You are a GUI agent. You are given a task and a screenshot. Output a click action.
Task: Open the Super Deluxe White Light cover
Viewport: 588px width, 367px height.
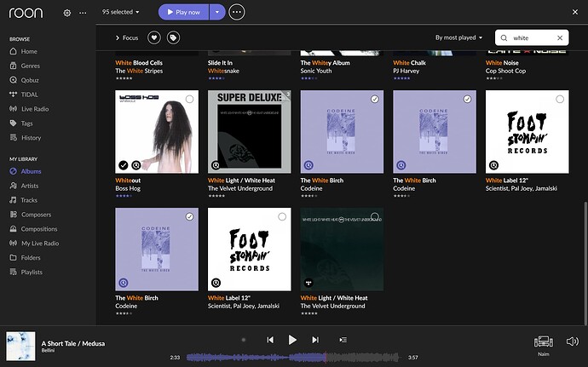(x=250, y=132)
